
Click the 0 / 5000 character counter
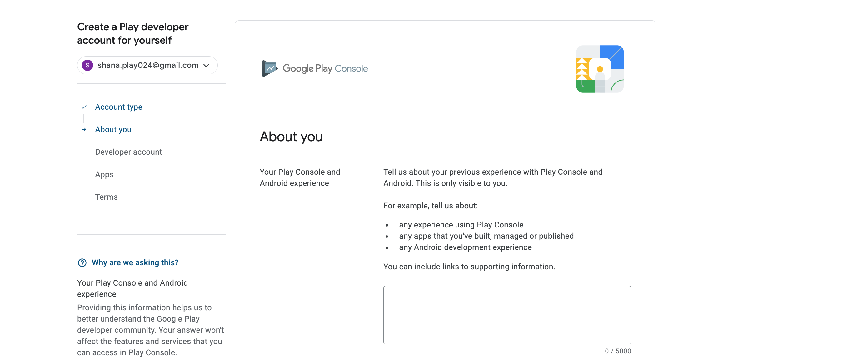point(618,351)
